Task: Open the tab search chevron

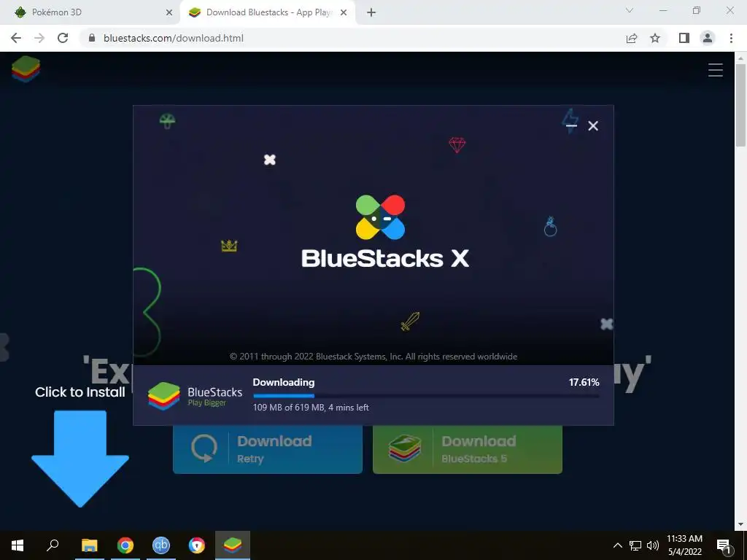Action: (x=630, y=10)
